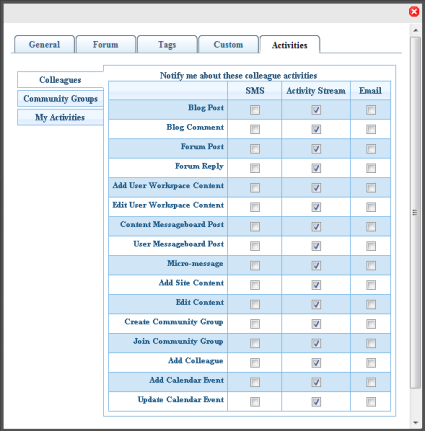Enable Email for Forum Reply
This screenshot has width=425, height=431.
coord(371,168)
